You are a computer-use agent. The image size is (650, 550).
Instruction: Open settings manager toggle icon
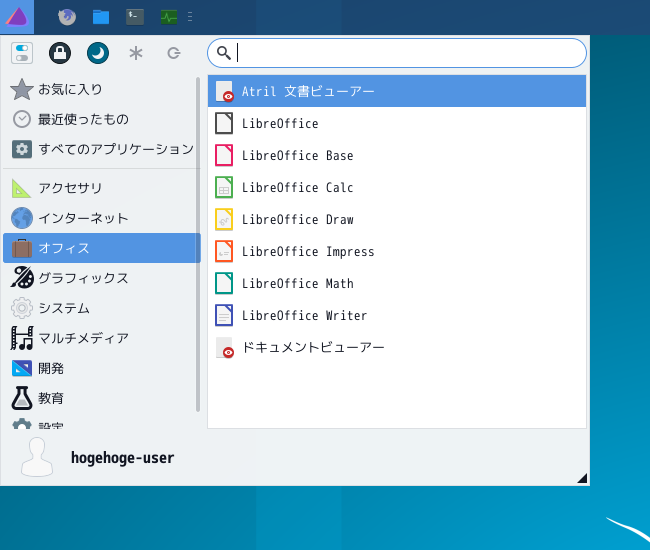pos(22,53)
